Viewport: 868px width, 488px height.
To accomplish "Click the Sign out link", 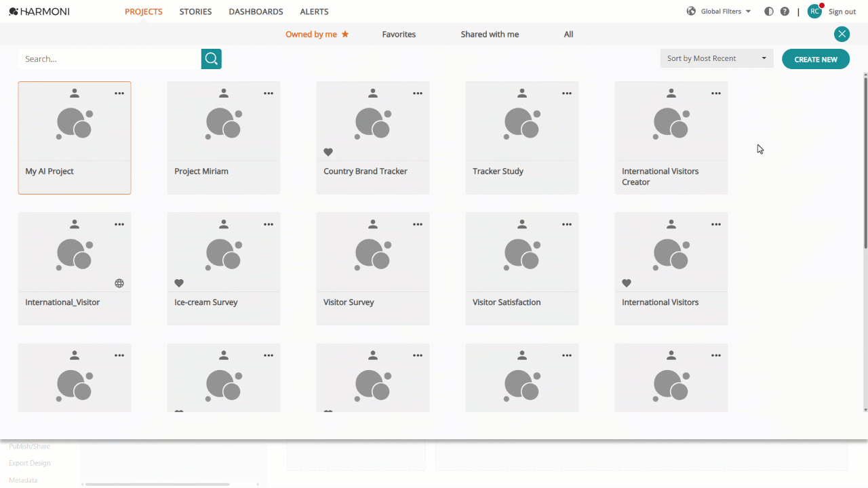I will [842, 12].
